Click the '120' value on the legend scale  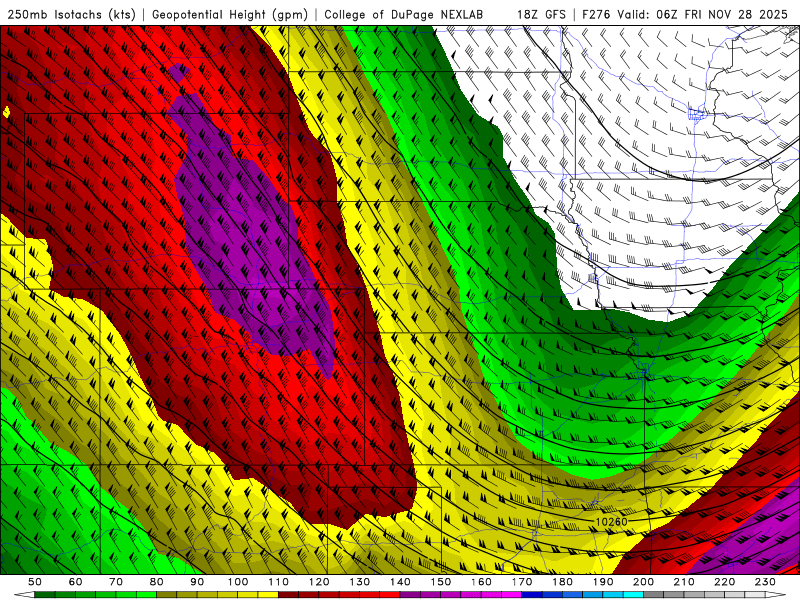coord(319,582)
